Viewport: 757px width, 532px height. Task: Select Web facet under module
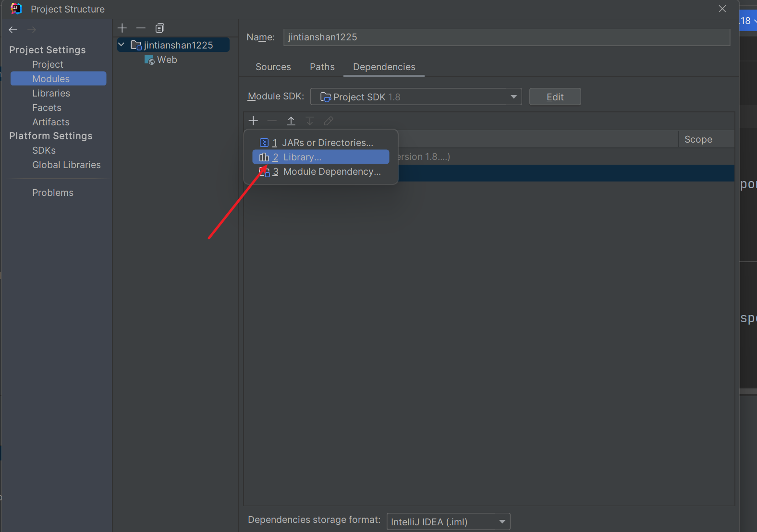(x=167, y=60)
